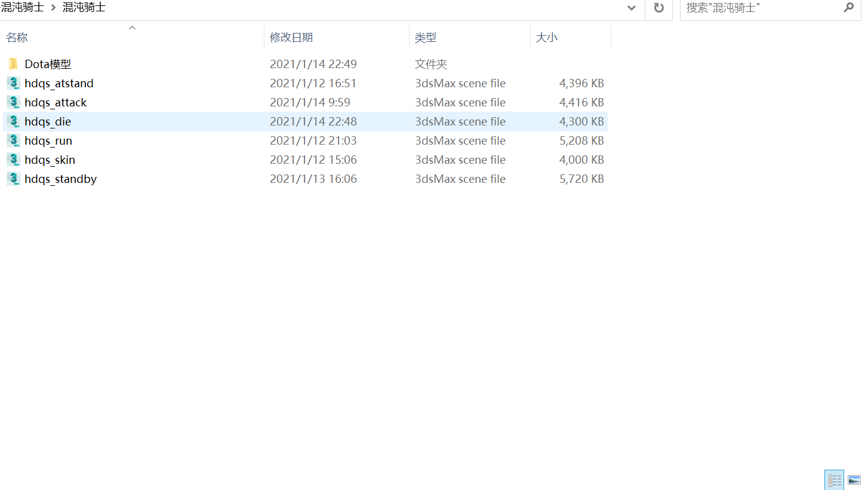
Task: Click the 3dsMax icon beside hdqs_skin
Action: (x=13, y=160)
